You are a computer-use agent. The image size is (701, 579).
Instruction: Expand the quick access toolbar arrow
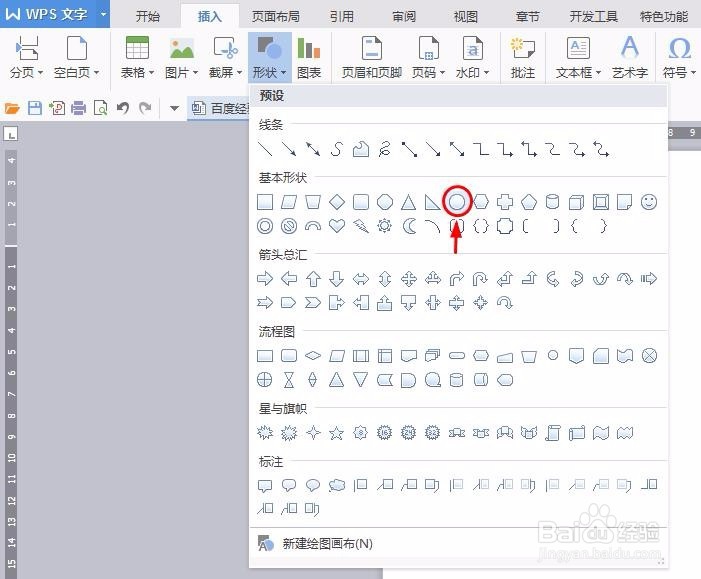(175, 108)
